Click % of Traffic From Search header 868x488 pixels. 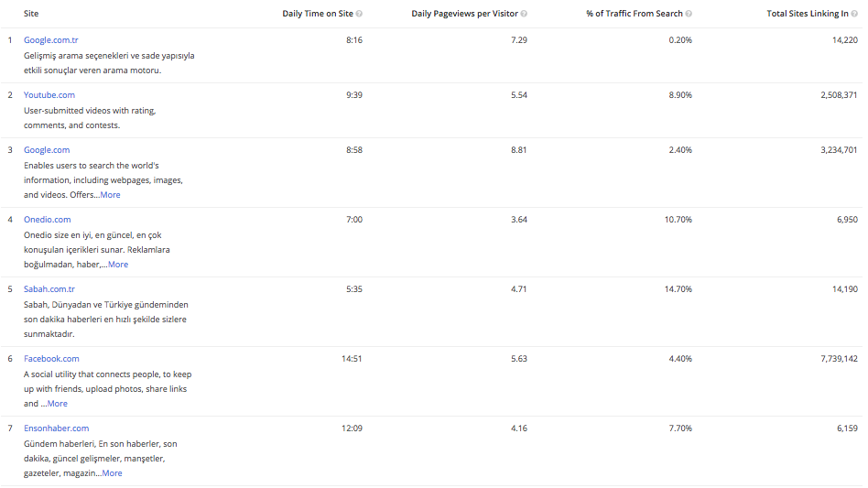634,14
